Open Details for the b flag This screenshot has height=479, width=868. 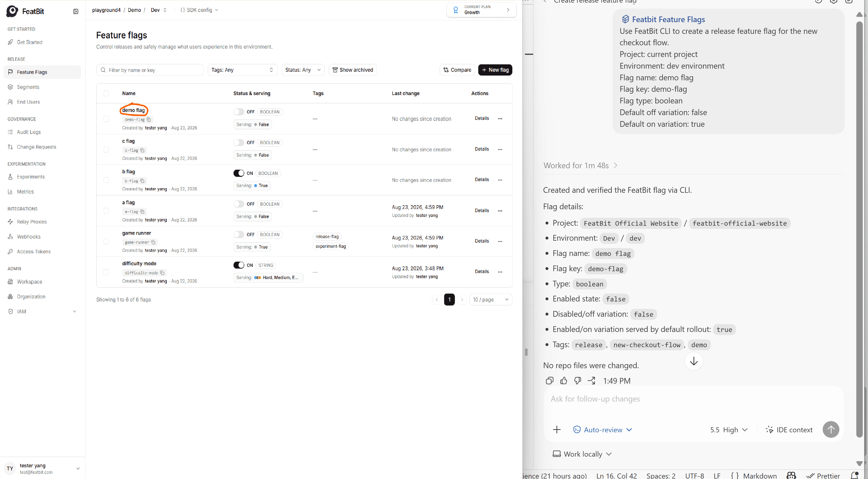point(482,180)
